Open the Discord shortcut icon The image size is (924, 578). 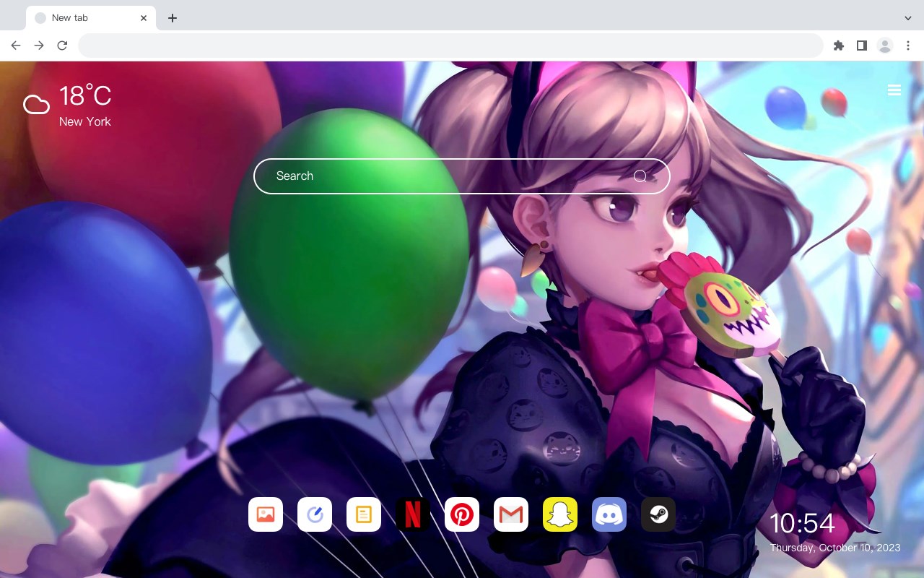609,514
